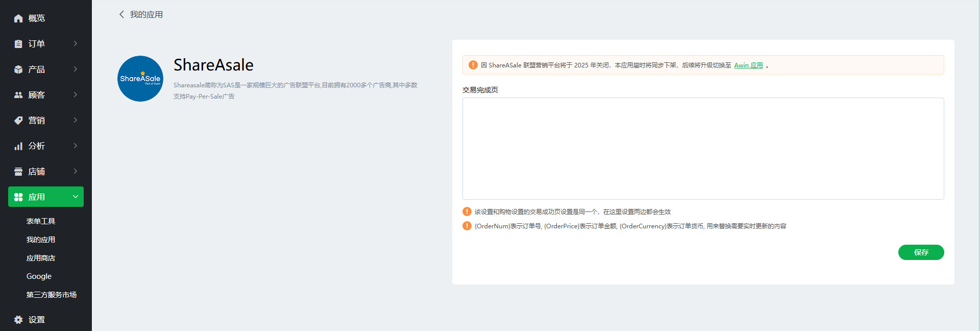Open the 表单工具 submenu item
The image size is (980, 331).
[41, 221]
